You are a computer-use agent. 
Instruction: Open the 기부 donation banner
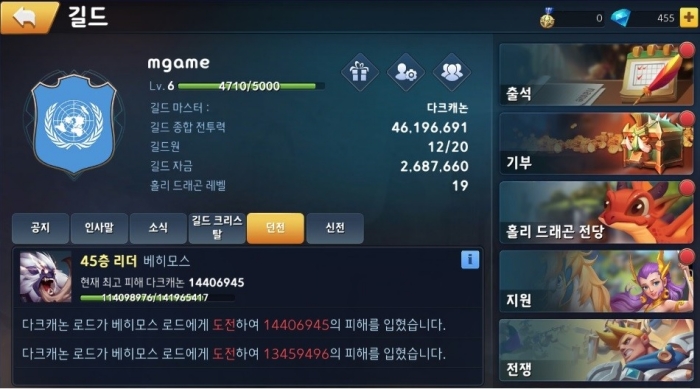point(596,143)
